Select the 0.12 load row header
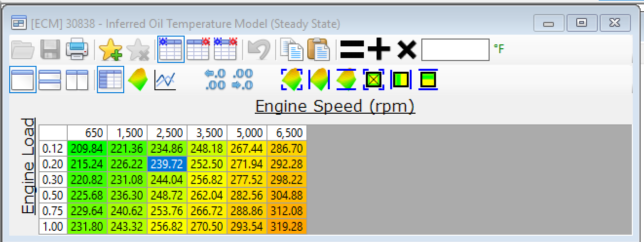The width and height of the screenshot is (644, 242). [x=53, y=148]
